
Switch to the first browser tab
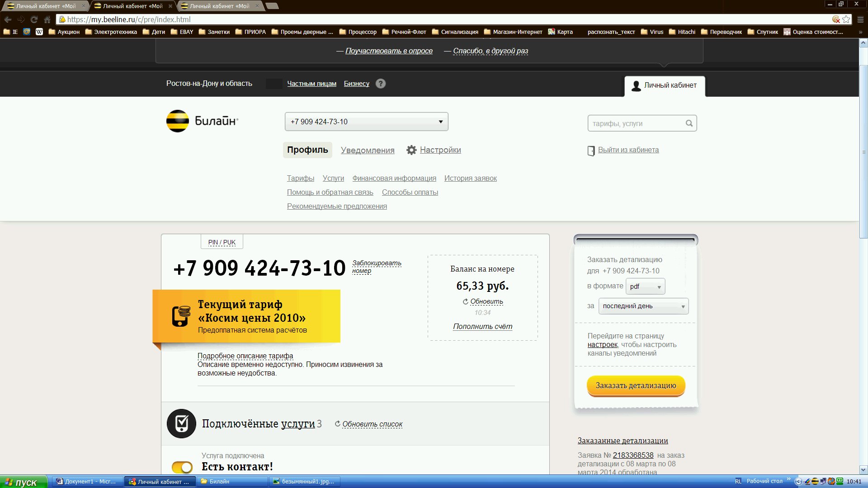point(44,6)
